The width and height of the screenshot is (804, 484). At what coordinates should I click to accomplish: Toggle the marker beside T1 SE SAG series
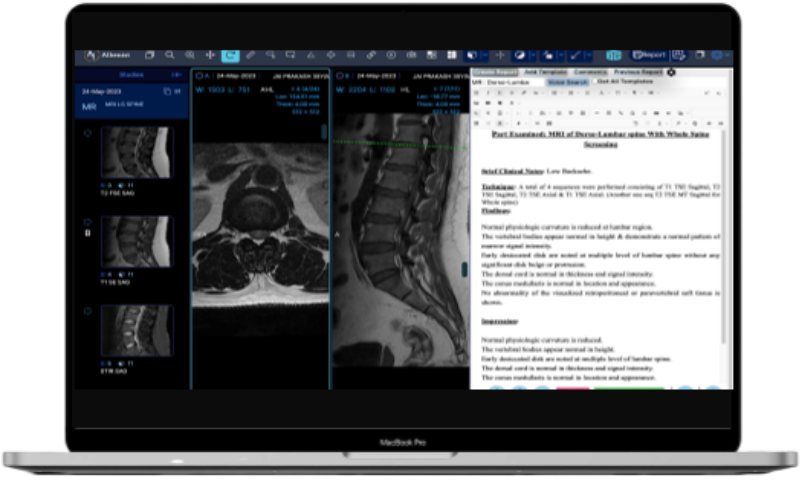88,222
